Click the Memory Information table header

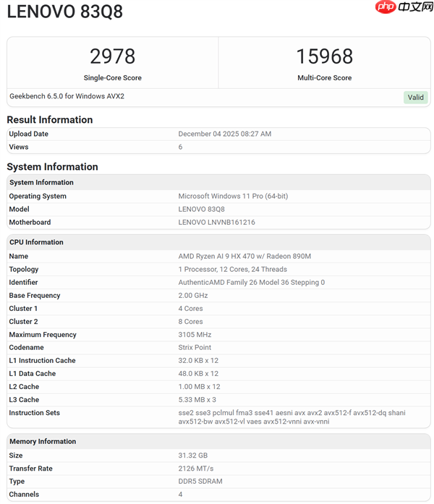click(218, 441)
